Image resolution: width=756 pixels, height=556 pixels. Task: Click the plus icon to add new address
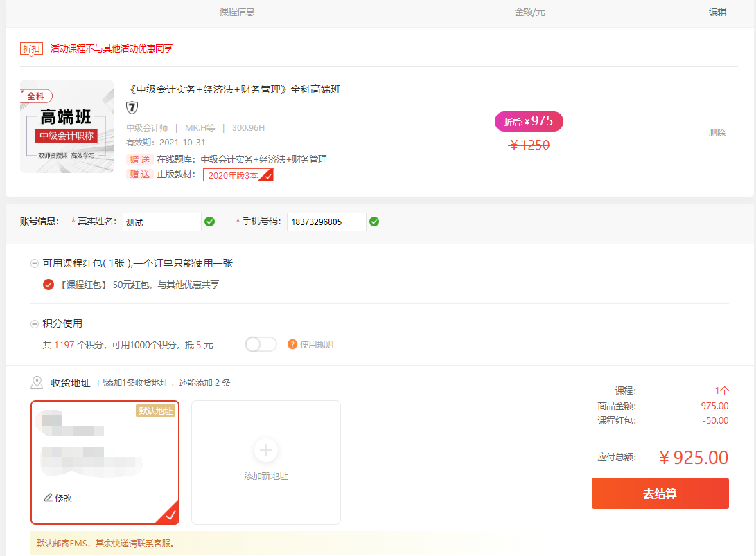266,450
